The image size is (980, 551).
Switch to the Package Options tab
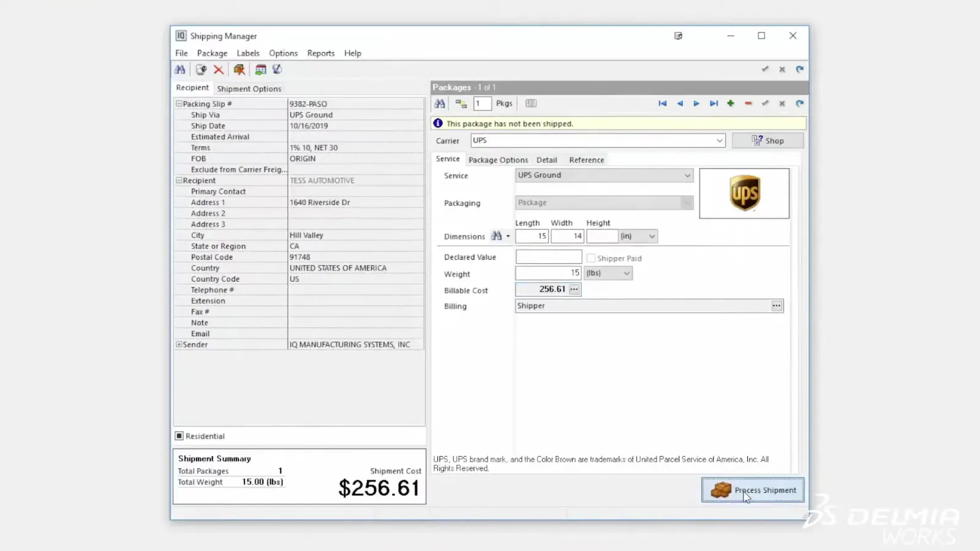coord(498,160)
